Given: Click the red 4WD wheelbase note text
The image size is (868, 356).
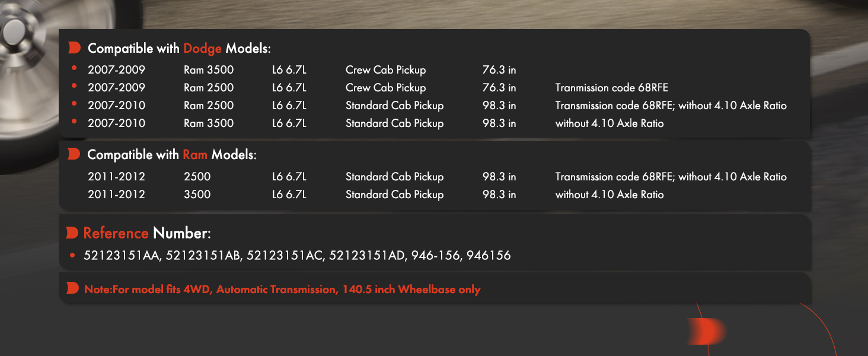Looking at the screenshot, I should coord(282,290).
